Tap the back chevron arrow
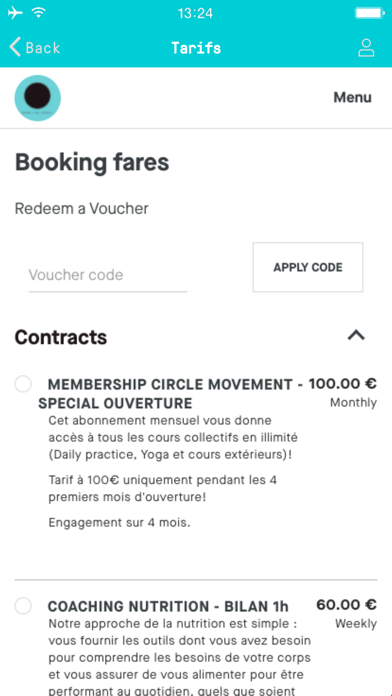 (x=15, y=47)
